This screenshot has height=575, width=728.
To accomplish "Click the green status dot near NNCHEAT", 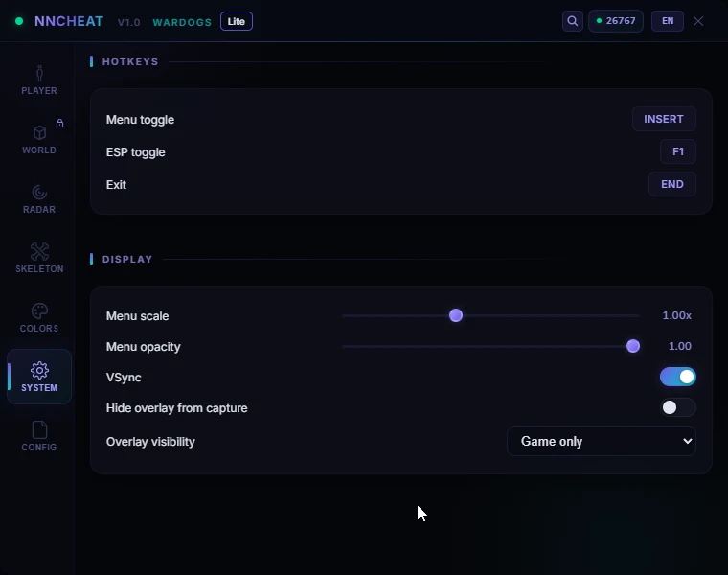I will coord(19,21).
